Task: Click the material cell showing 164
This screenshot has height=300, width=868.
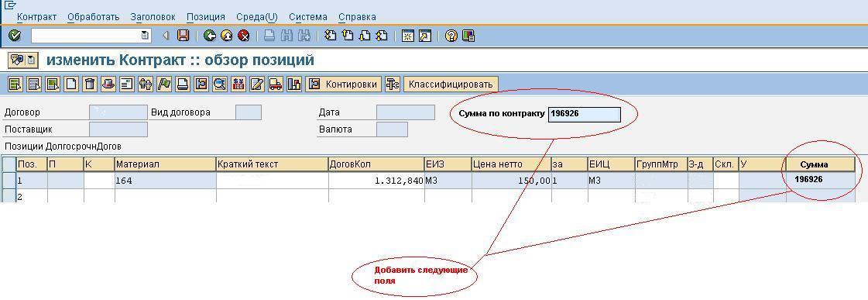Action: 165,180
